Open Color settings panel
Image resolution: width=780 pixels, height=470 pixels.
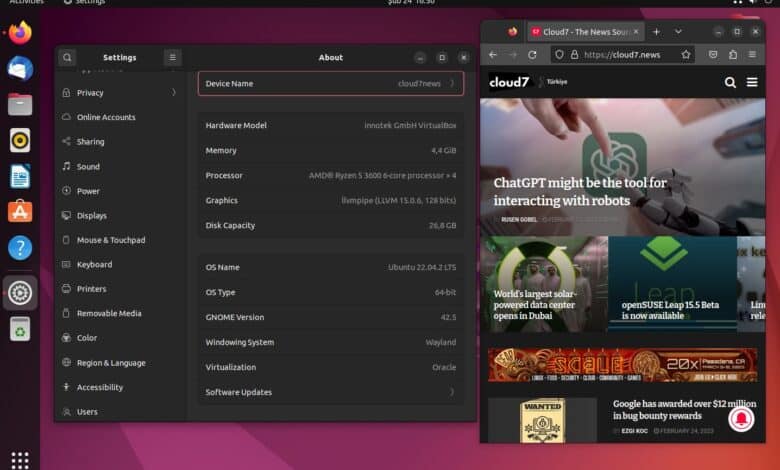(x=120, y=338)
